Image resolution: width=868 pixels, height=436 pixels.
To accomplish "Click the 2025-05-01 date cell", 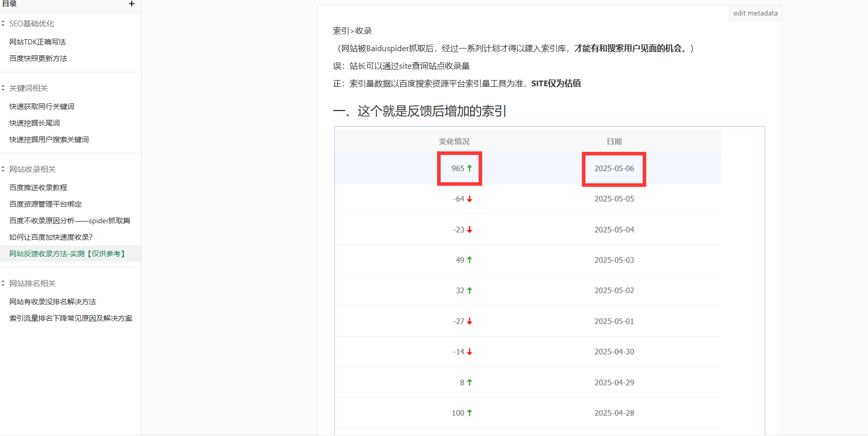I will tap(614, 321).
